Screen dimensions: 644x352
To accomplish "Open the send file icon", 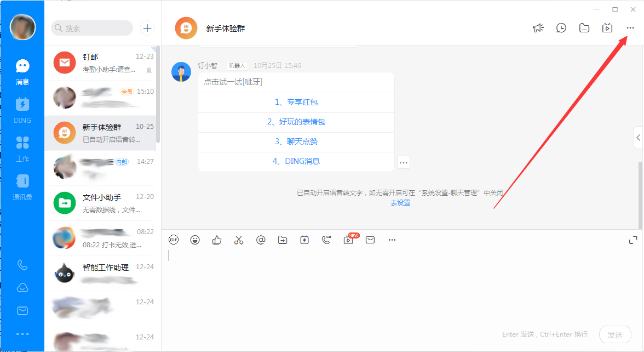I will tap(283, 240).
